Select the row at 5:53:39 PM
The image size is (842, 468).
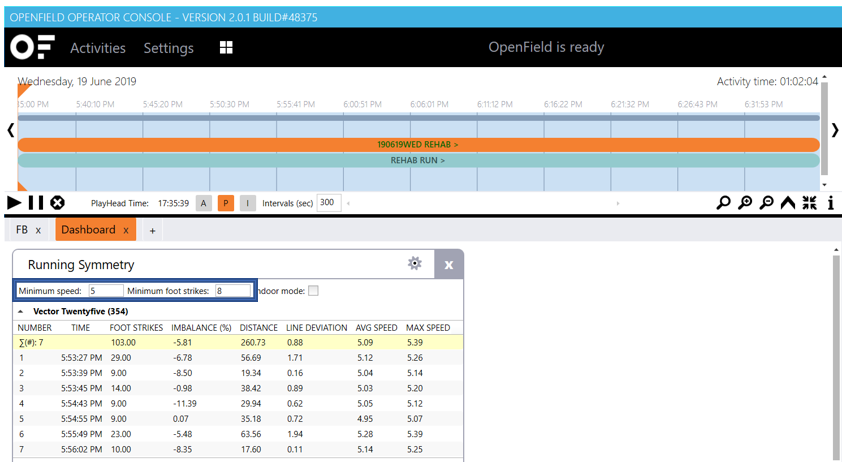[238, 373]
